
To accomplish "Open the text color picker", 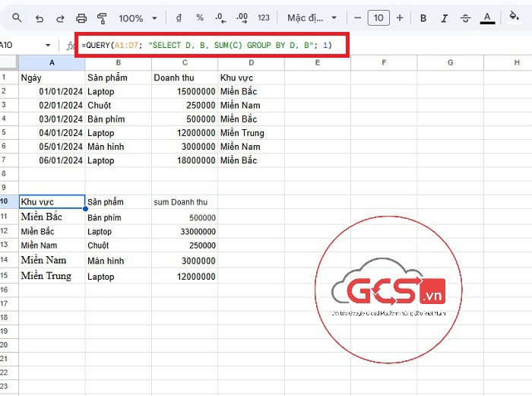I will (x=488, y=17).
